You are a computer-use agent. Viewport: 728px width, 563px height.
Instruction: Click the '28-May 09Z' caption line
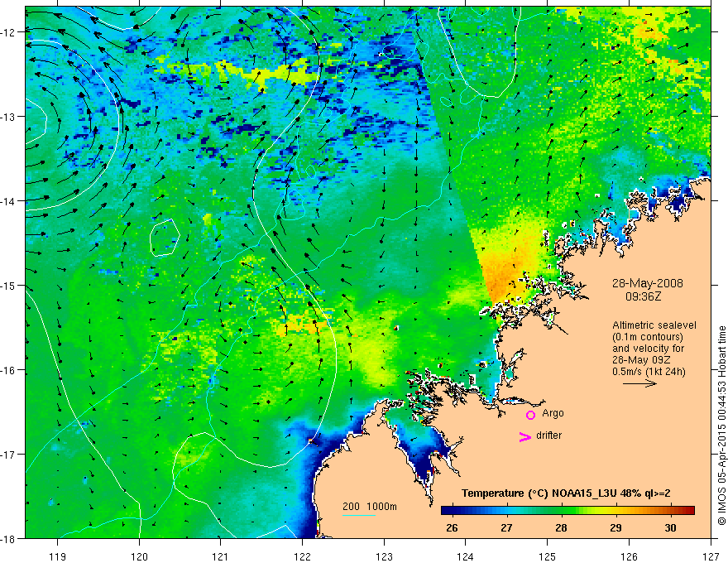[x=641, y=360]
